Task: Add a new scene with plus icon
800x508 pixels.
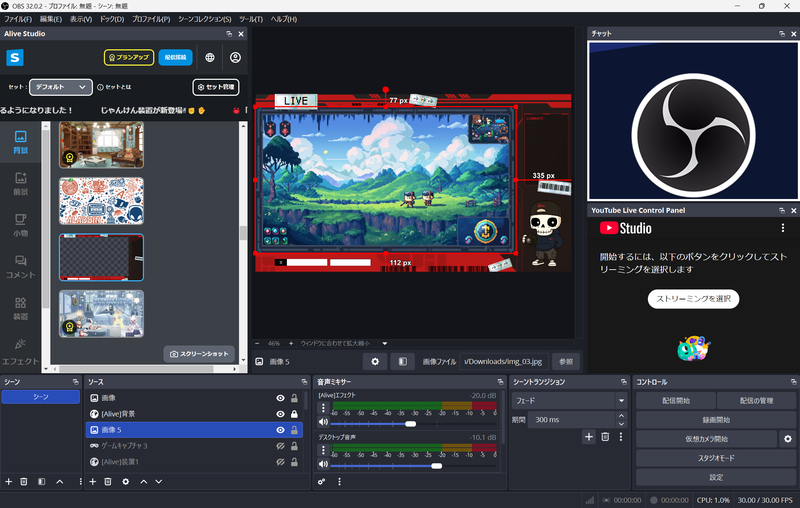Action: tap(9, 481)
